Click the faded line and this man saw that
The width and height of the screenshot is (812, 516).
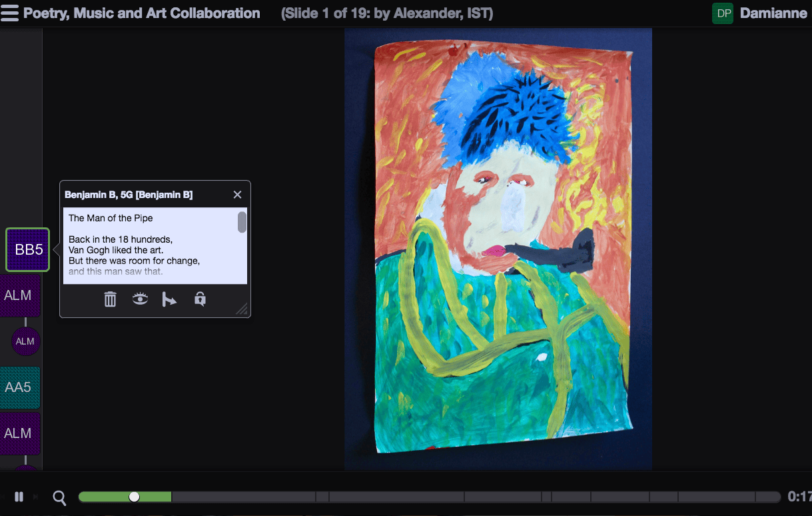[x=116, y=271]
